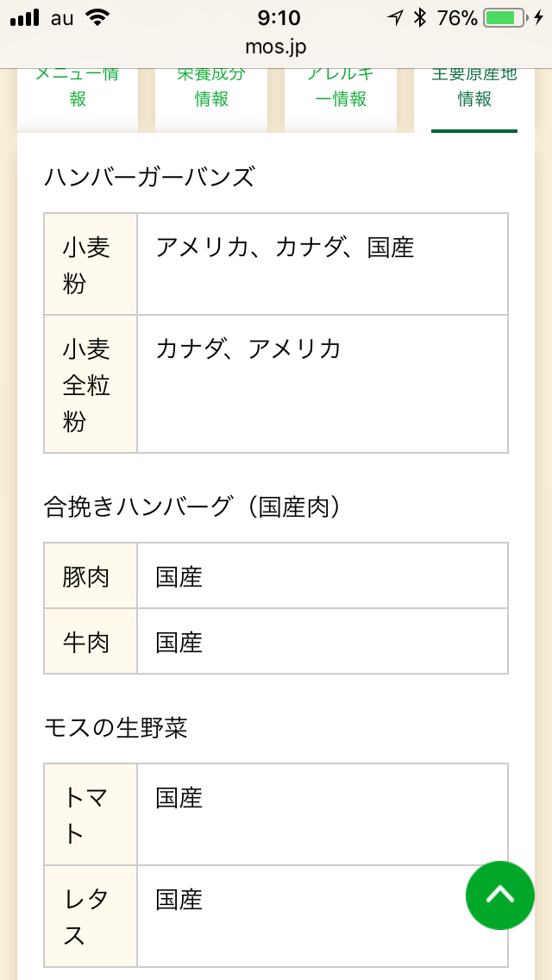The height and width of the screenshot is (980, 552).
Task: Tap the モスの生野菜 heading
Action: pyautogui.click(x=116, y=728)
